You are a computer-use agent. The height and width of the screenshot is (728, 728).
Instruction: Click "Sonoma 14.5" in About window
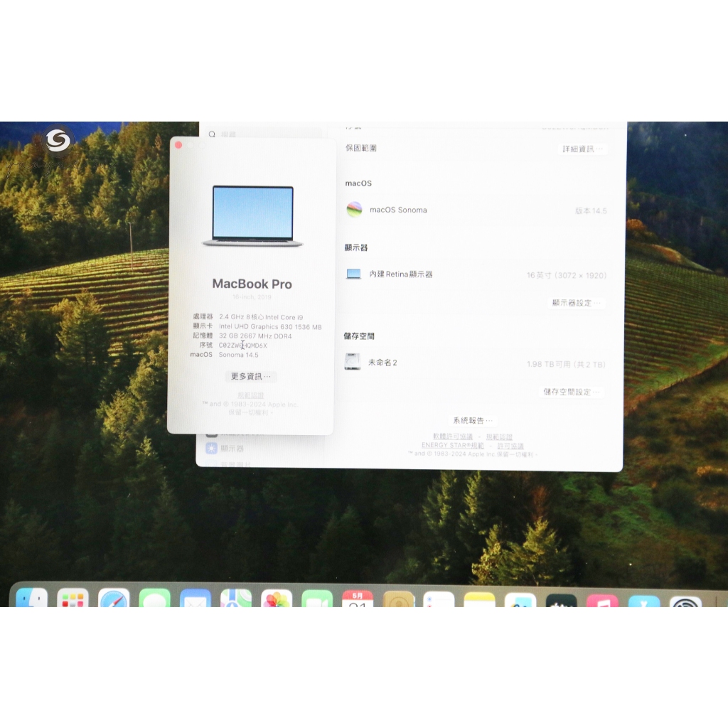(x=239, y=355)
